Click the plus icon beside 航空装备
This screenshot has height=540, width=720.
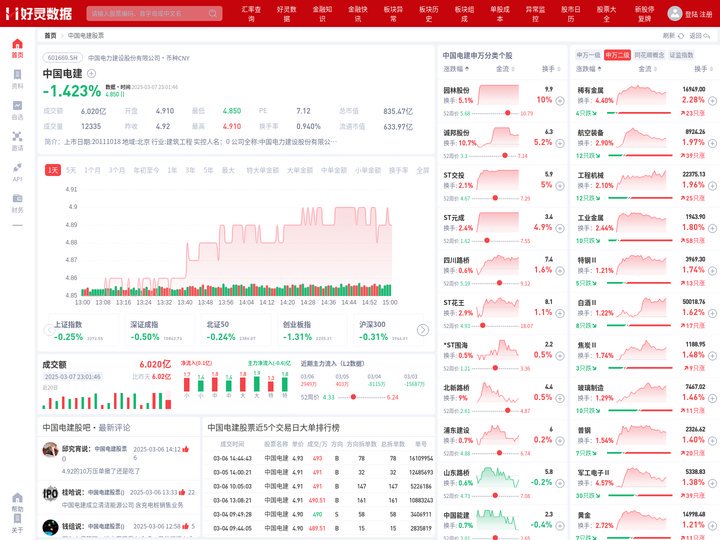[x=712, y=143]
